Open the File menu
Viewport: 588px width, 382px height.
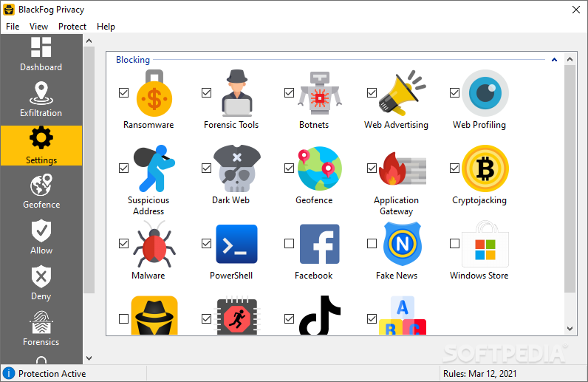(13, 27)
